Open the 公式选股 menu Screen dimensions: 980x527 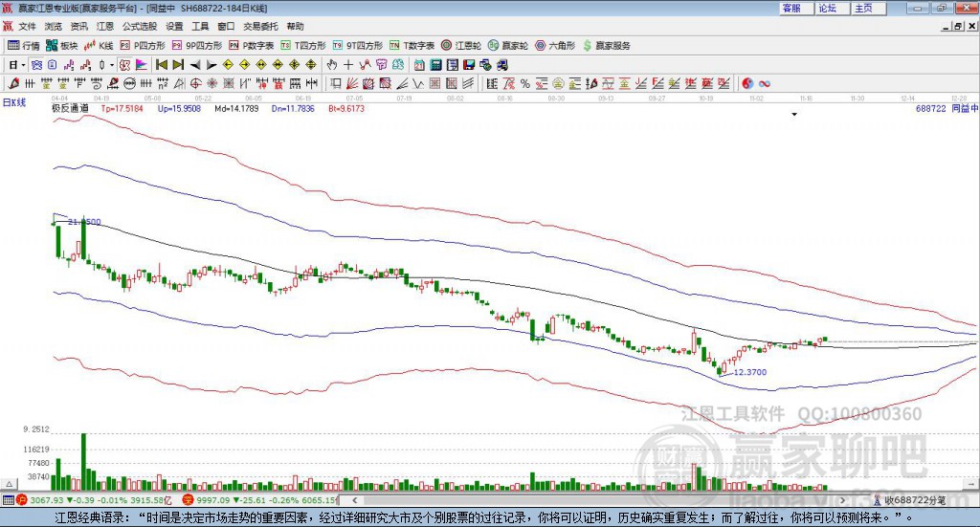[x=140, y=26]
